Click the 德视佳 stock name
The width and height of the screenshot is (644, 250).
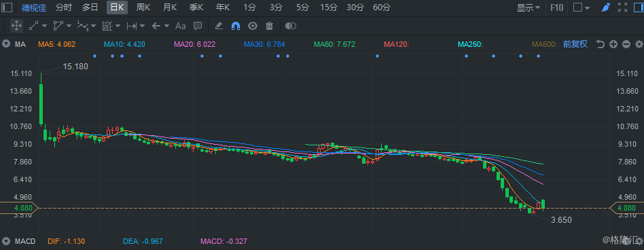pos(34,7)
